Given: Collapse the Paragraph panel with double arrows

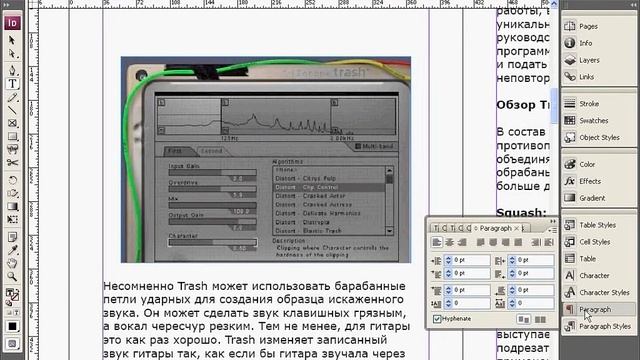Looking at the screenshot, I should click(x=553, y=221).
